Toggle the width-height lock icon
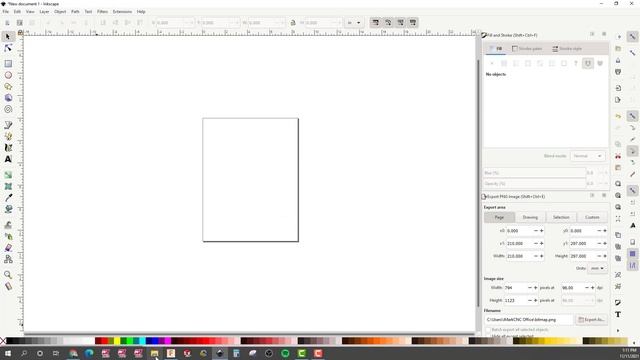640x360 pixels. (x=293, y=23)
